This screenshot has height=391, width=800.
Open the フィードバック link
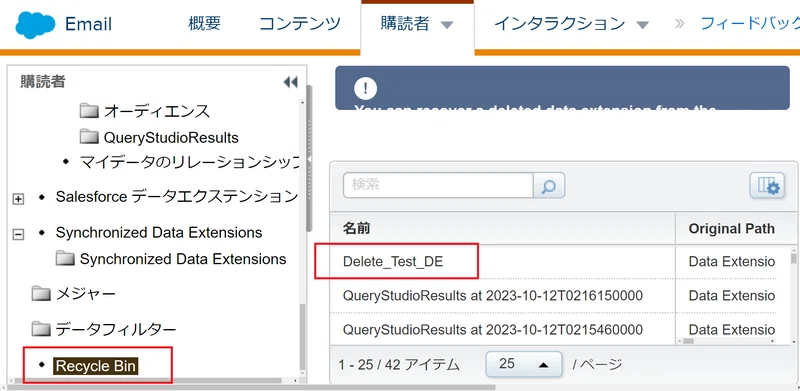coord(750,24)
